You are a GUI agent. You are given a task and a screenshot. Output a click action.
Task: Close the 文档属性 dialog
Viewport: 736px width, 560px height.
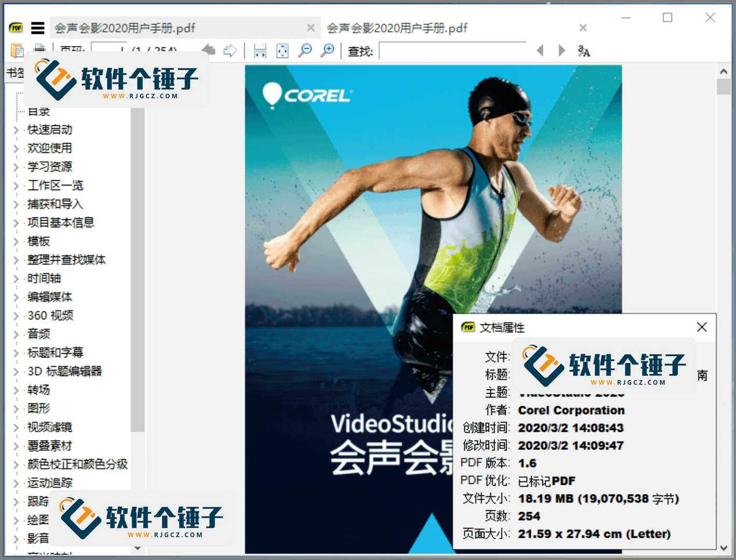point(702,327)
